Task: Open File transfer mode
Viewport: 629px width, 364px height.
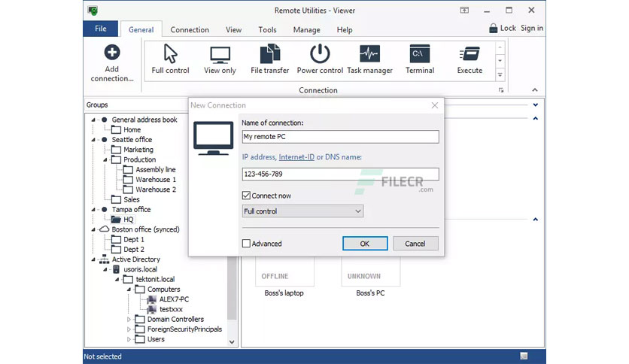Action: [269, 53]
